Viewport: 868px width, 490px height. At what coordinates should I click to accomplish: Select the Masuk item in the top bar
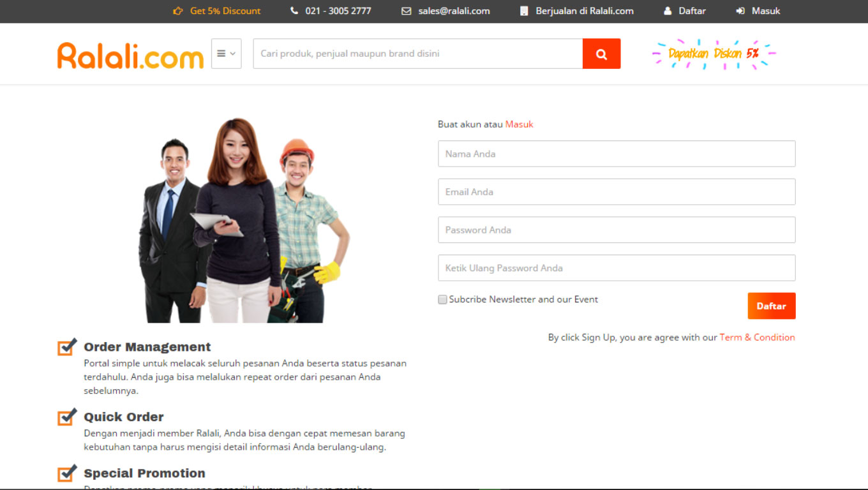click(x=764, y=11)
